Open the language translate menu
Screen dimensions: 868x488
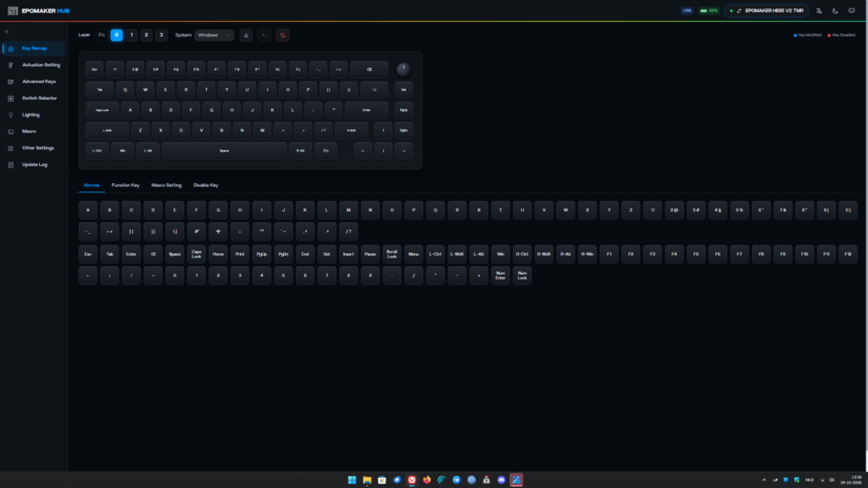point(820,10)
